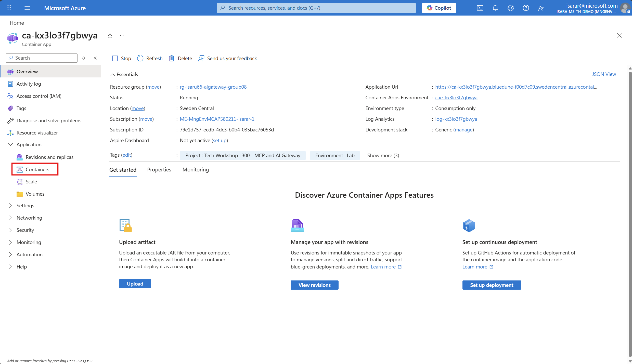Screen dimensions: 632x364
Task: Click the top bar feedback icon
Action: point(541,8)
